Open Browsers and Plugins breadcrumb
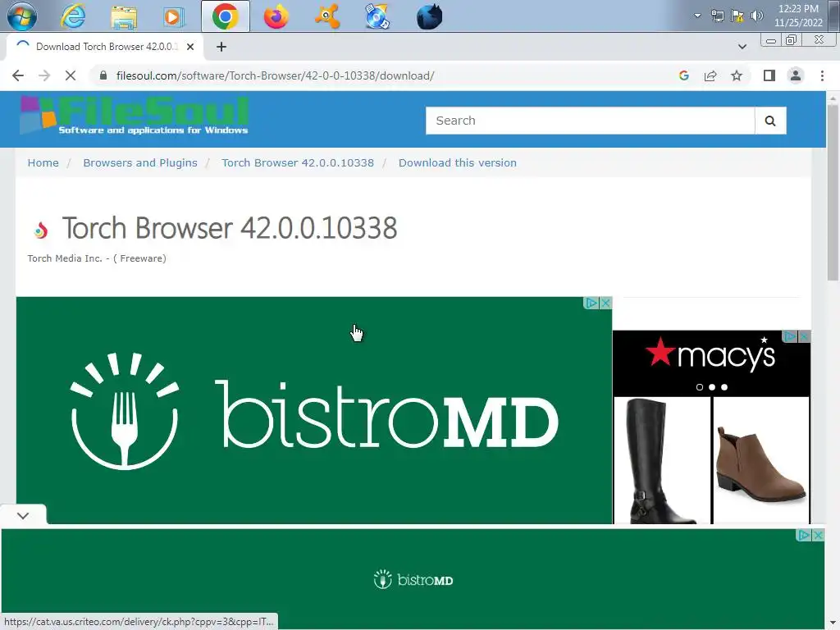Viewport: 840px width, 630px height. (x=139, y=163)
